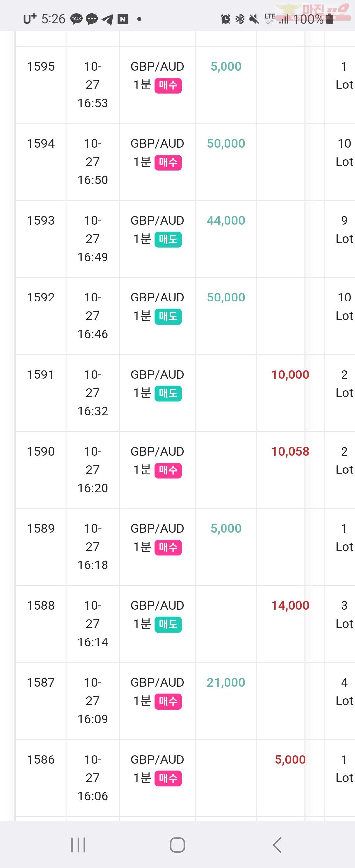Select the 10-27 16:46 timestamp cell
The height and width of the screenshot is (868, 355).
(93, 316)
